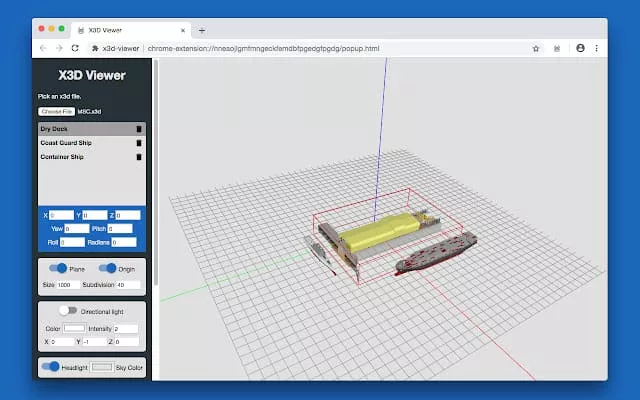Open the Sky Color swatch

(101, 368)
